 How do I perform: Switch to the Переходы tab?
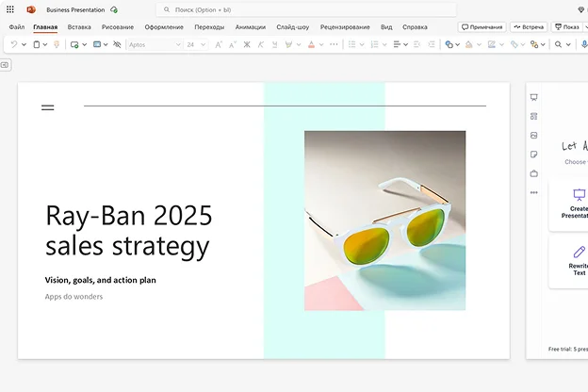[x=209, y=27]
